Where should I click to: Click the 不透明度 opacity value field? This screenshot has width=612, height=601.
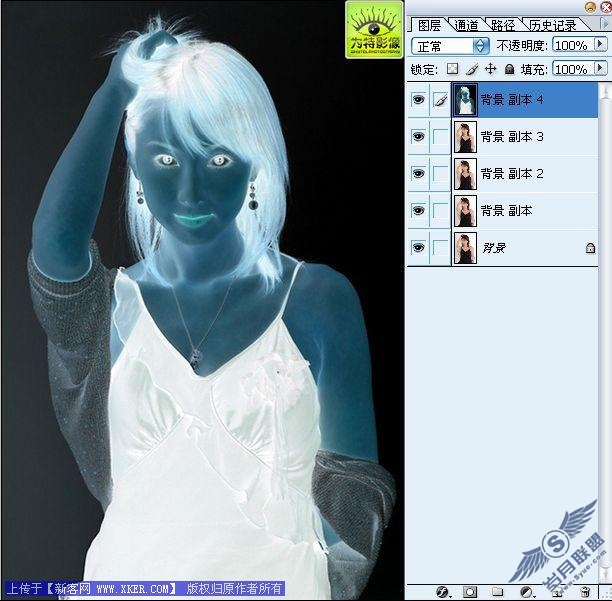573,46
